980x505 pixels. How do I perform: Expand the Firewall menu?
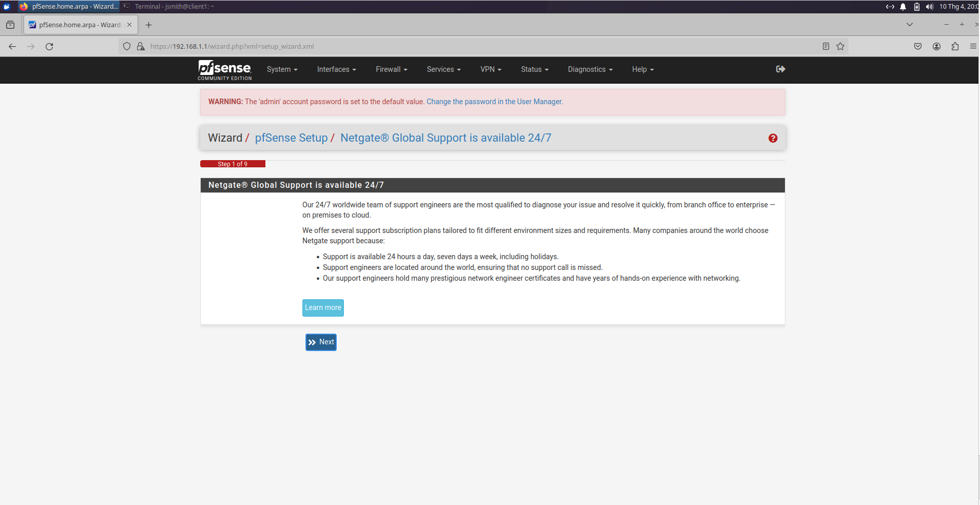[391, 69]
